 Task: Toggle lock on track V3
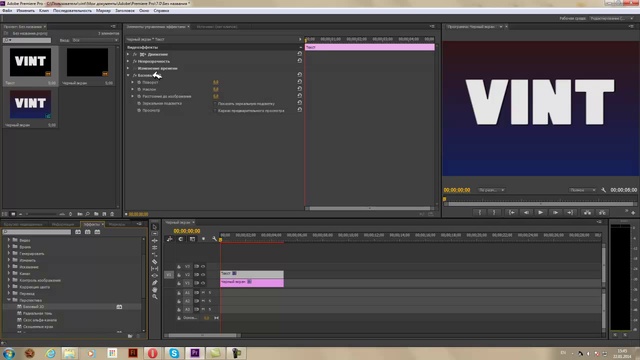tap(179, 267)
